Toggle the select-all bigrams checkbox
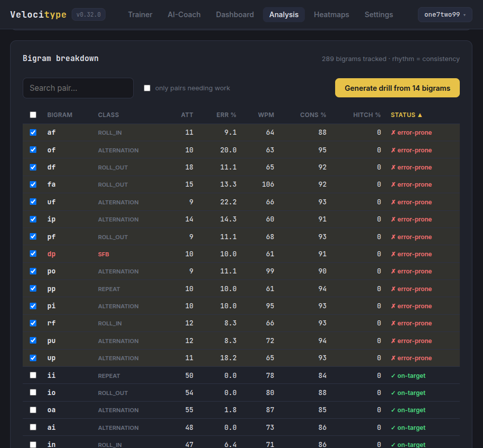483x448 pixels. click(33, 115)
